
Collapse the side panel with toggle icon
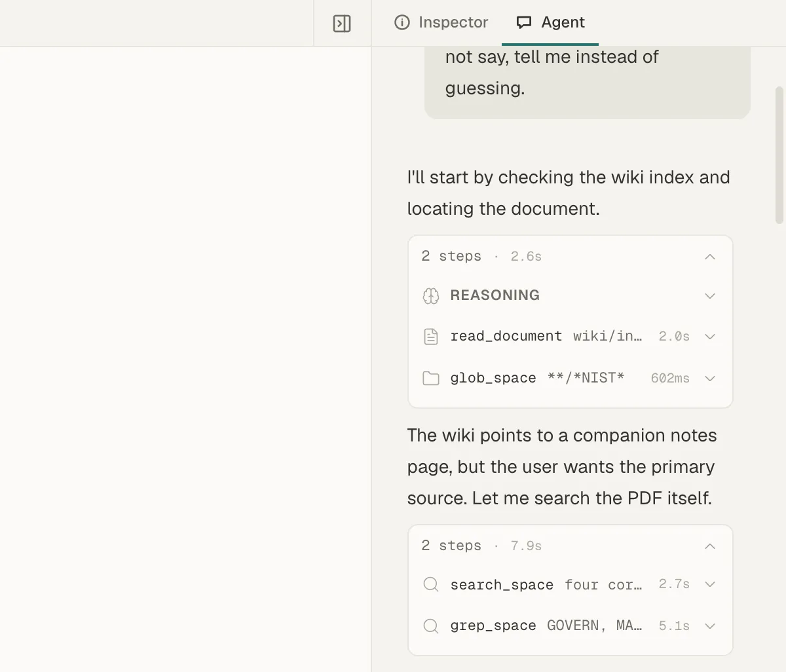click(x=342, y=24)
